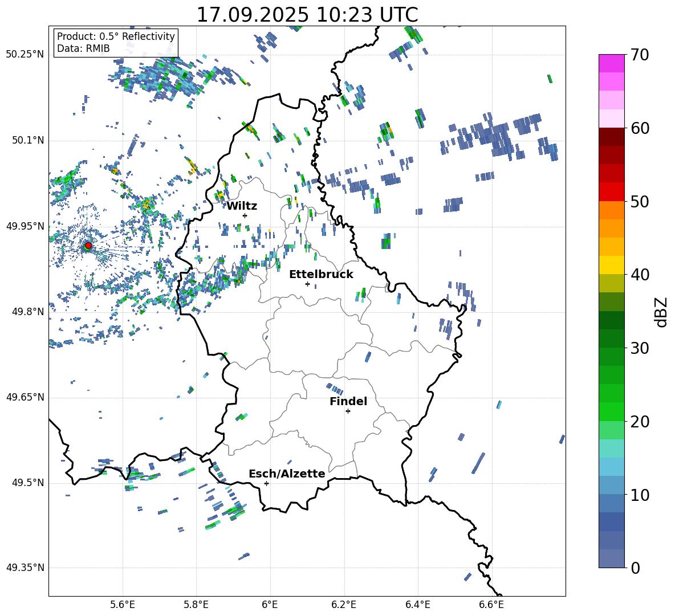The image size is (675, 616).
Task: Click the 20 value on colorbar
Action: click(640, 421)
